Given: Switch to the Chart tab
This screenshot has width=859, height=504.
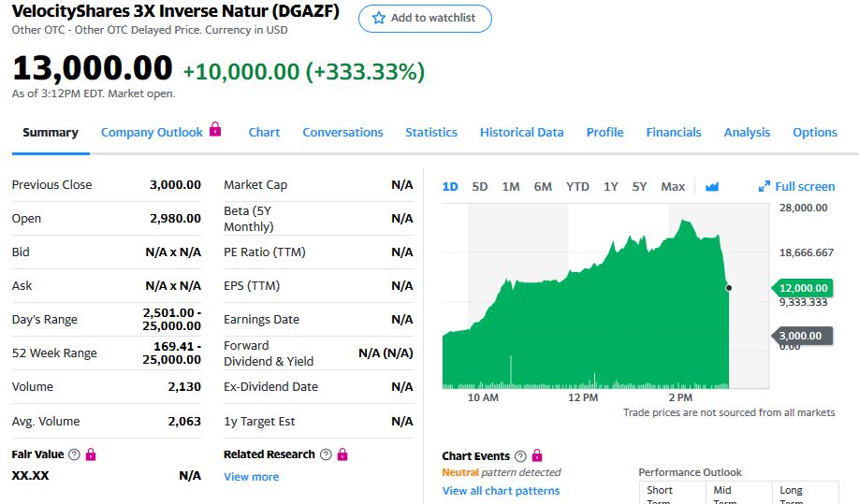Looking at the screenshot, I should (x=264, y=133).
